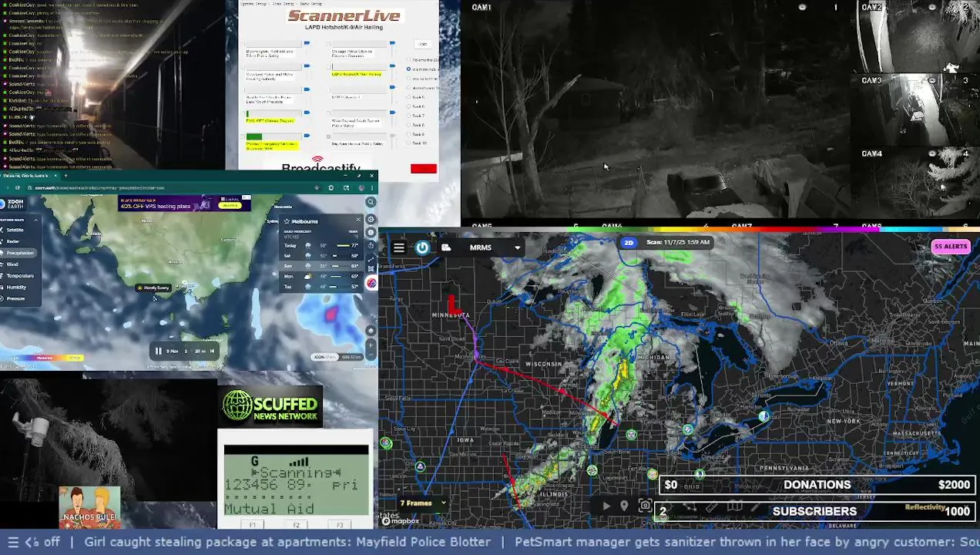Click the ScannerLive Hold button
The image size is (980, 555).
[422, 44]
